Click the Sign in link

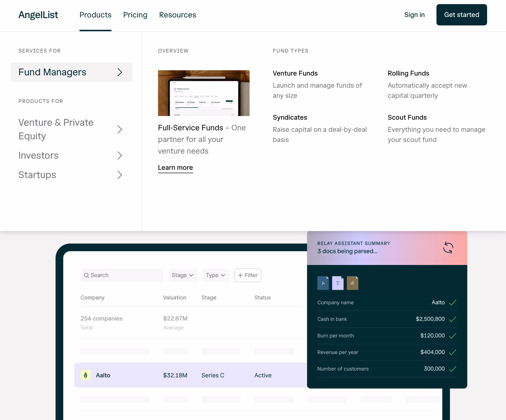414,15
